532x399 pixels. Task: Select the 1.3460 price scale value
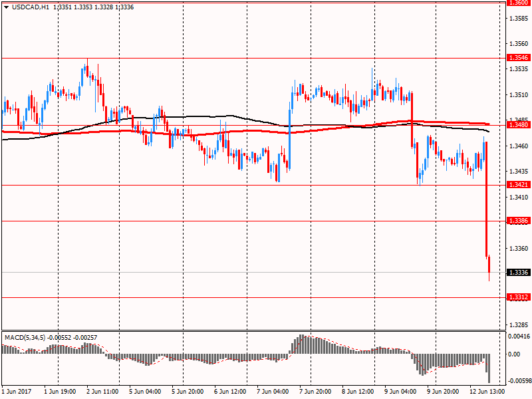[x=519, y=146]
